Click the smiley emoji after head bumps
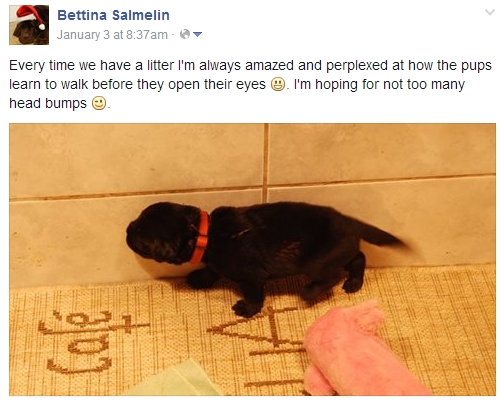Image resolution: width=500 pixels, height=402 pixels. [99, 103]
